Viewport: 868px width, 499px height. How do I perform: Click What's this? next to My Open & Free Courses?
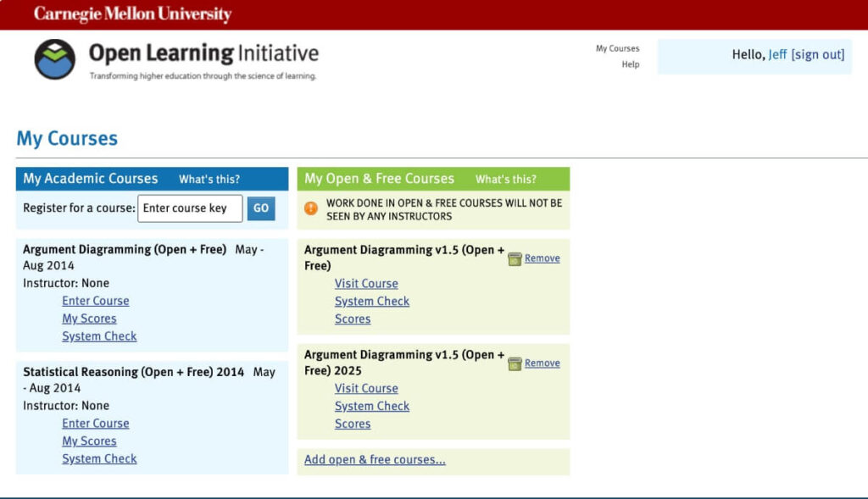(506, 180)
